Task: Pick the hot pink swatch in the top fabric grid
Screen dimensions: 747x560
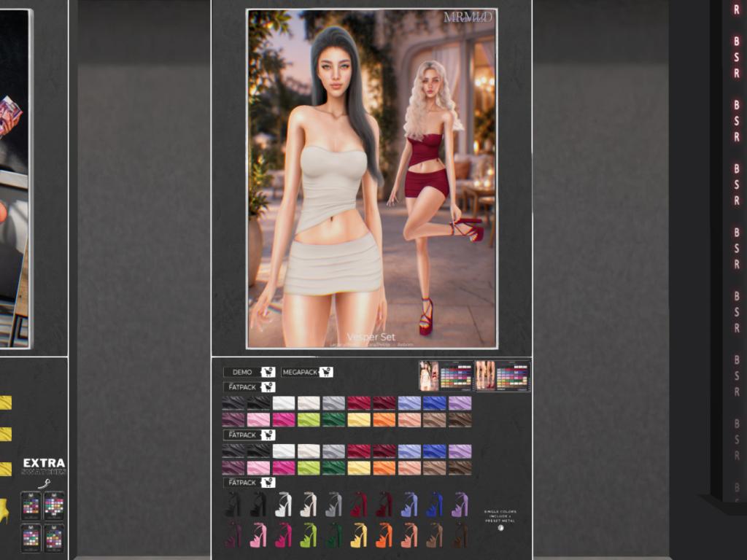Action: pos(284,419)
